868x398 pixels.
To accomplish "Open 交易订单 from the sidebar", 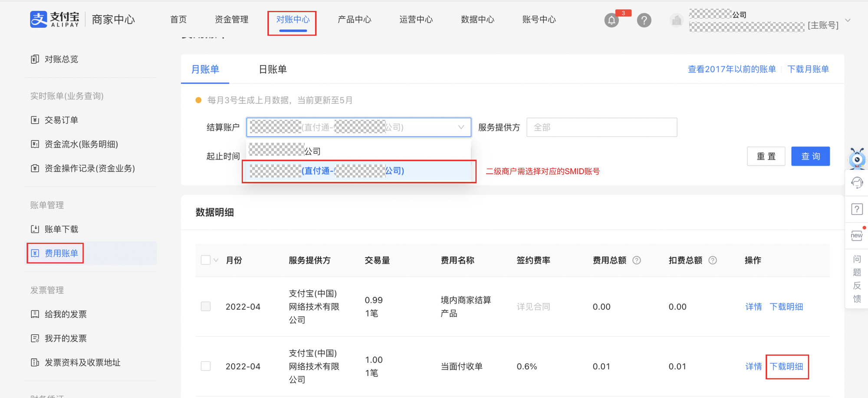I will tap(60, 120).
